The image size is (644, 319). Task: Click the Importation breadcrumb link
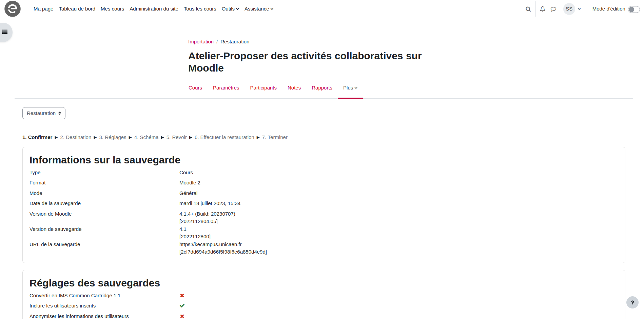[x=201, y=42]
